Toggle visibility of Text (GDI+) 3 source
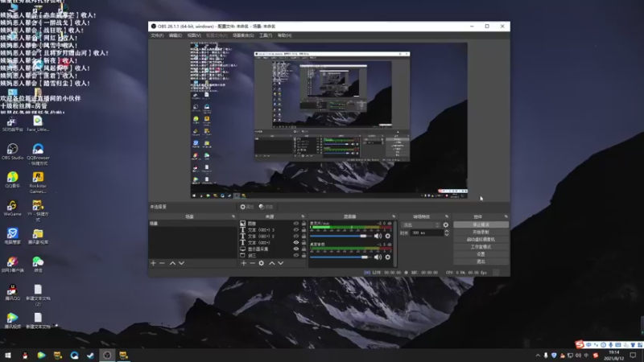This screenshot has width=644, height=362. pos(295,230)
